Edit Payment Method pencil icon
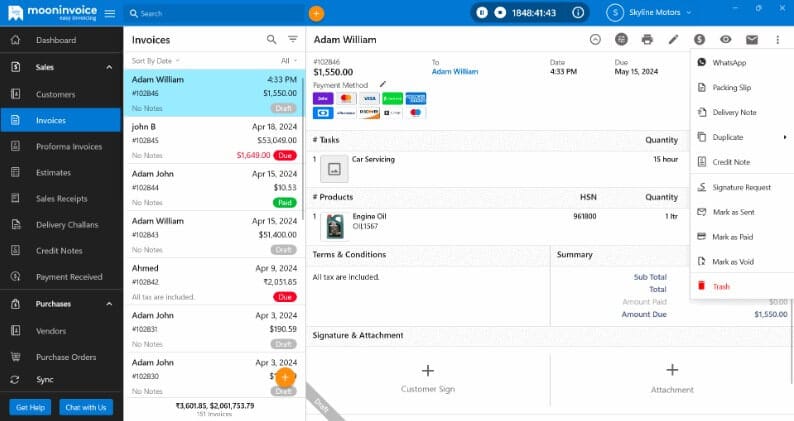Viewport: 794px width, 421px height. point(383,84)
